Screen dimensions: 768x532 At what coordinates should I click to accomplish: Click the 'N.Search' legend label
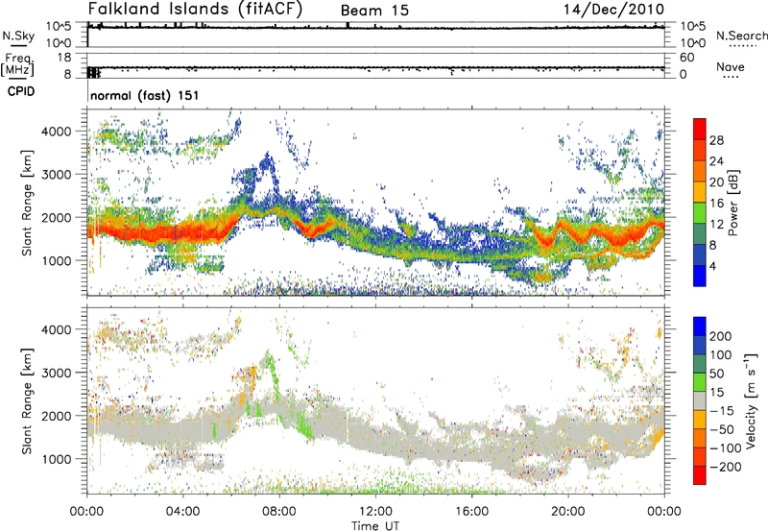[x=741, y=36]
